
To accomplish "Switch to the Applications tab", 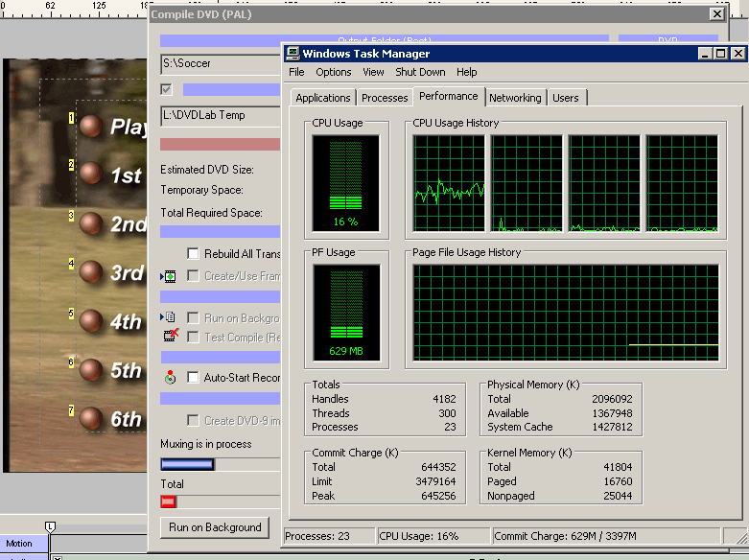I will pyautogui.click(x=323, y=98).
